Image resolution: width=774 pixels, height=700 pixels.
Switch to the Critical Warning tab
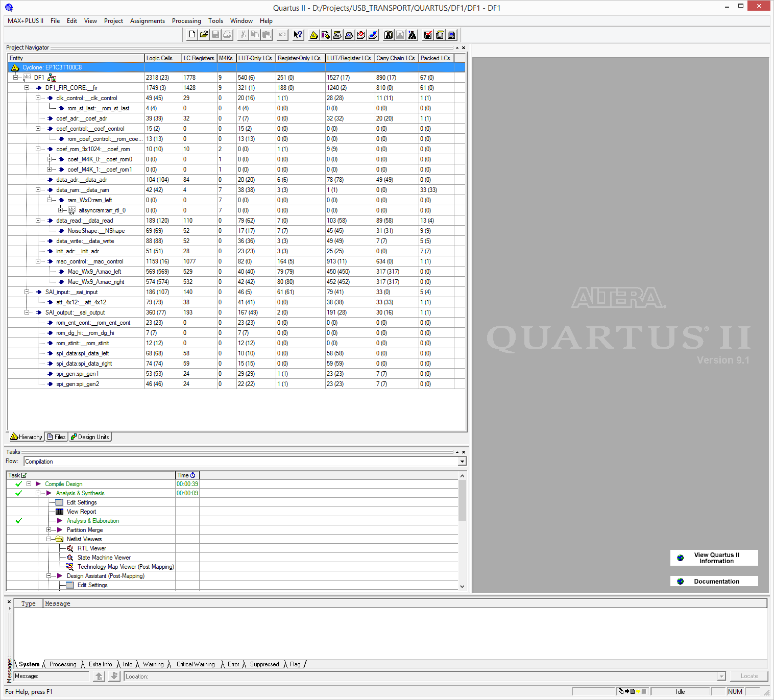196,664
